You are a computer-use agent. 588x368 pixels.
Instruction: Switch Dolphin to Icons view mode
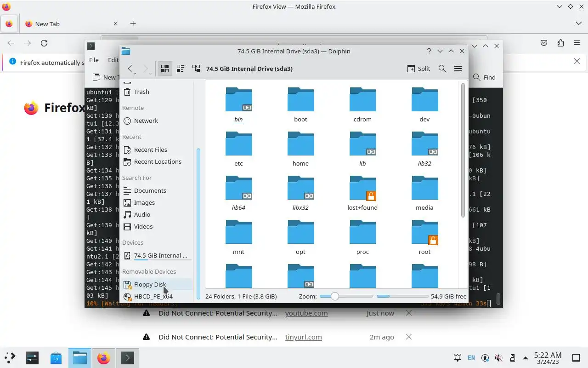164,69
